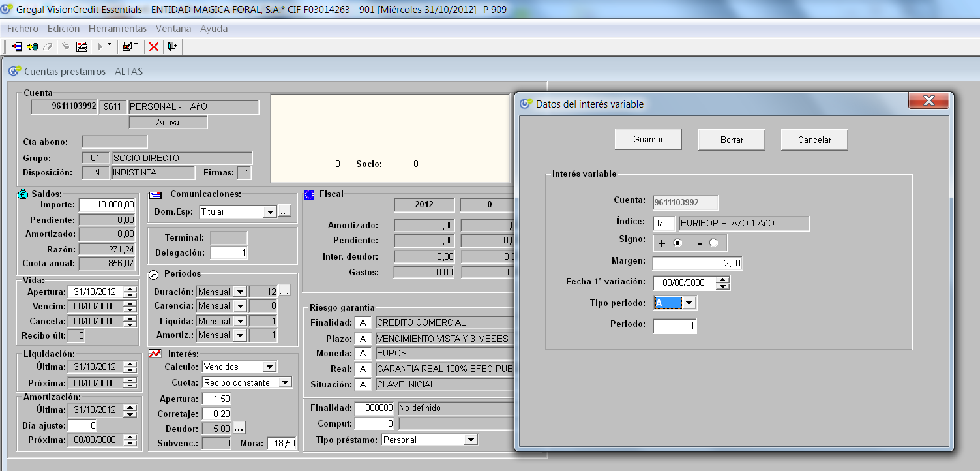Click the Día ajuste input field
Image resolution: width=980 pixels, height=471 pixels.
point(83,425)
